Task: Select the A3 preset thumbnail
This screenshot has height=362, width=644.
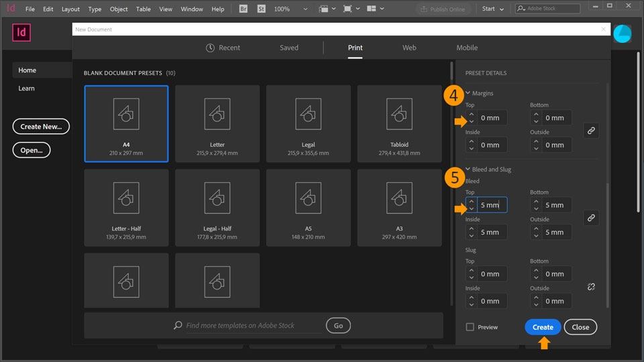Action: click(399, 208)
